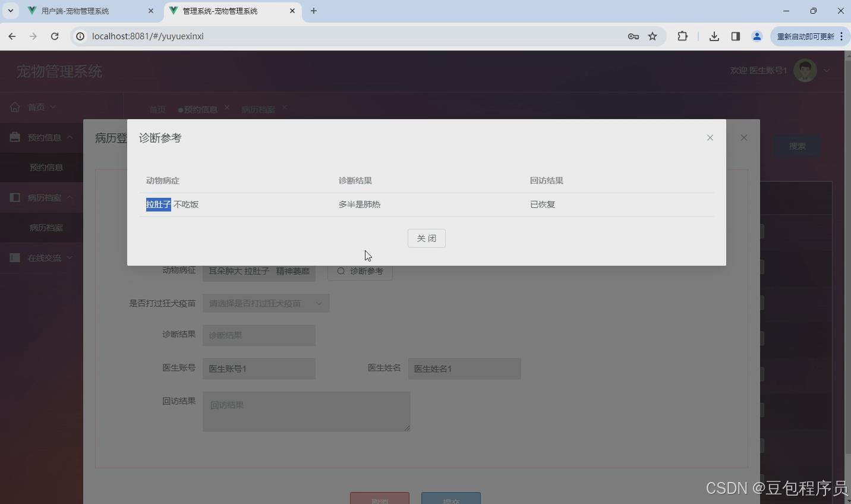Open the doctor avatar picture at top right

coord(804,70)
